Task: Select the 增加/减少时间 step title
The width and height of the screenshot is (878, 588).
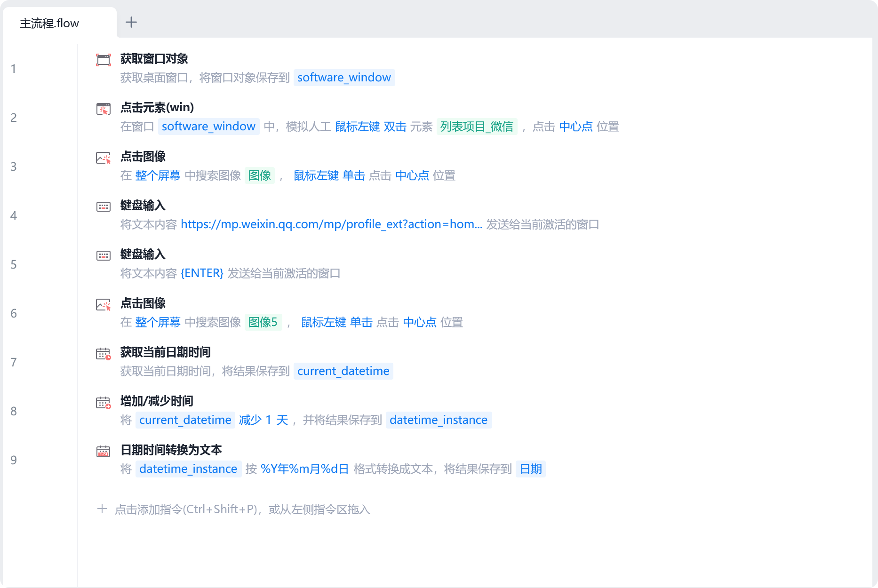Action: pos(157,401)
